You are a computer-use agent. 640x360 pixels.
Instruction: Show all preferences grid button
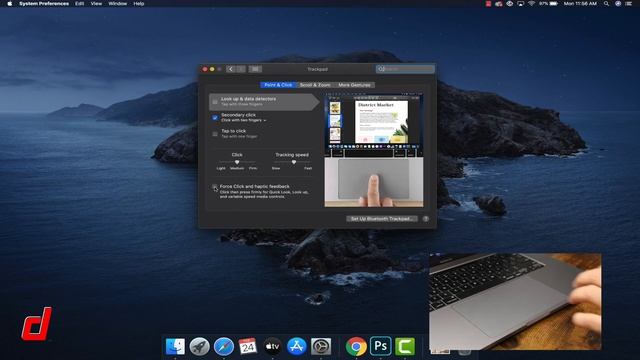[255, 69]
